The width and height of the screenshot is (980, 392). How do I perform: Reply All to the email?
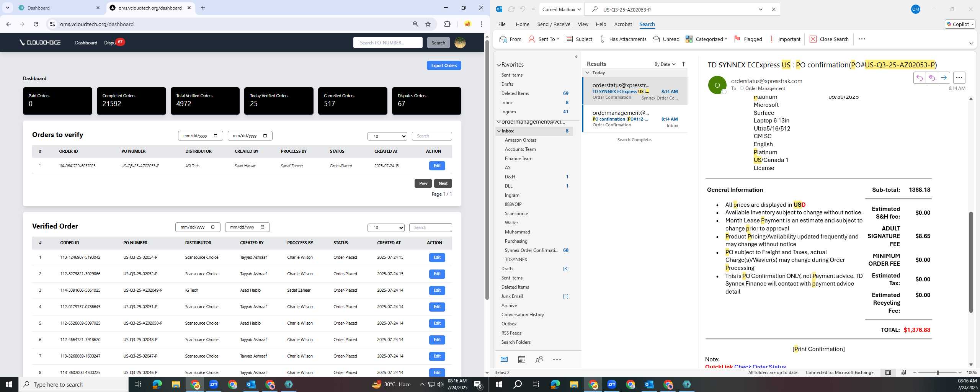pyautogui.click(x=931, y=78)
